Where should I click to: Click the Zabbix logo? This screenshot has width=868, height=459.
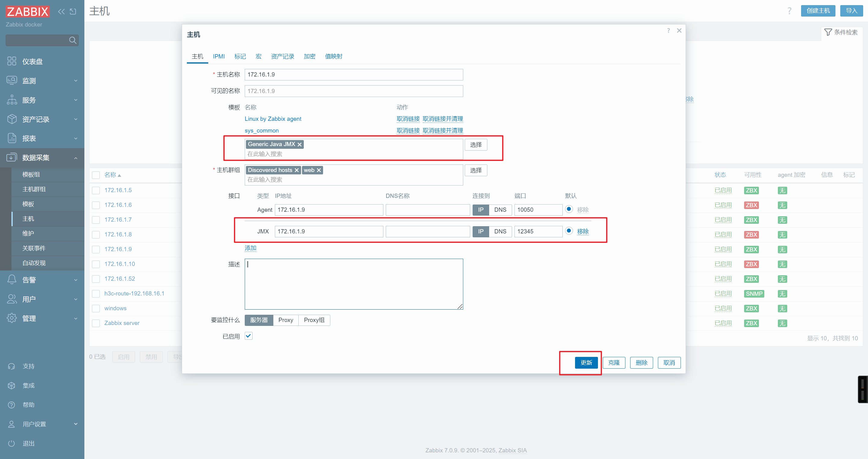(x=28, y=11)
